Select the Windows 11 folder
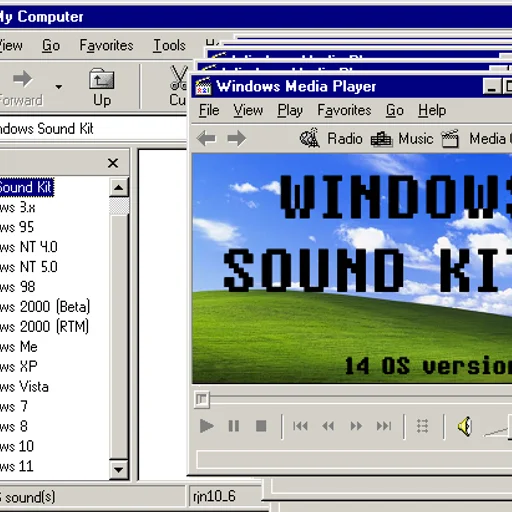 pyautogui.click(x=17, y=467)
